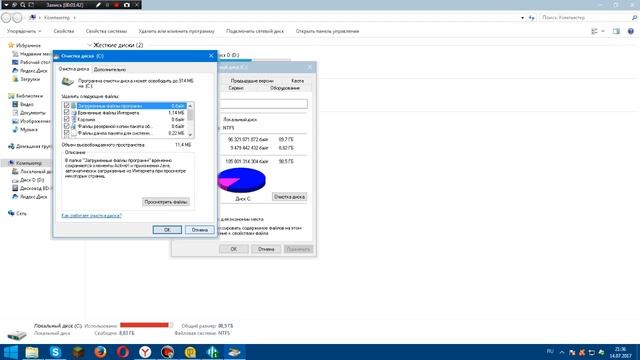Stop recording with the red button
640x360 pixels.
click(x=117, y=5)
